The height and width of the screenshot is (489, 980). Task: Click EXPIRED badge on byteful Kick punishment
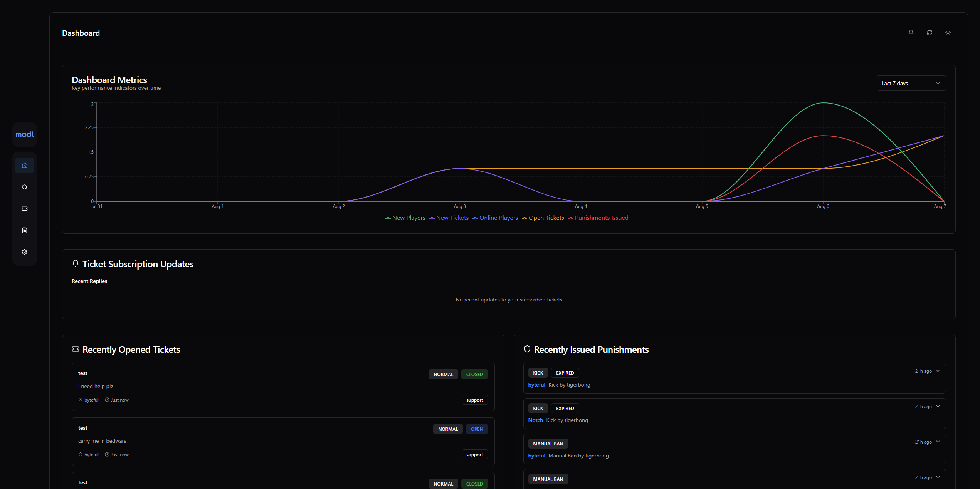[x=565, y=373]
